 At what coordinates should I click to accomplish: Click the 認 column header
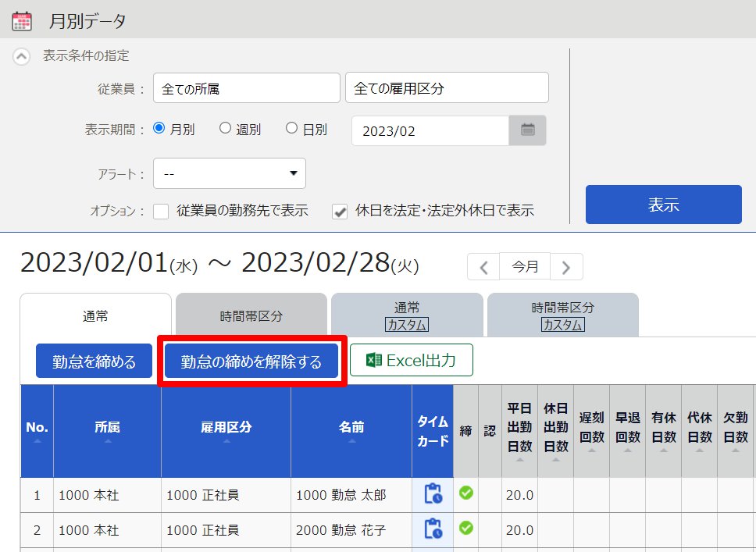490,430
